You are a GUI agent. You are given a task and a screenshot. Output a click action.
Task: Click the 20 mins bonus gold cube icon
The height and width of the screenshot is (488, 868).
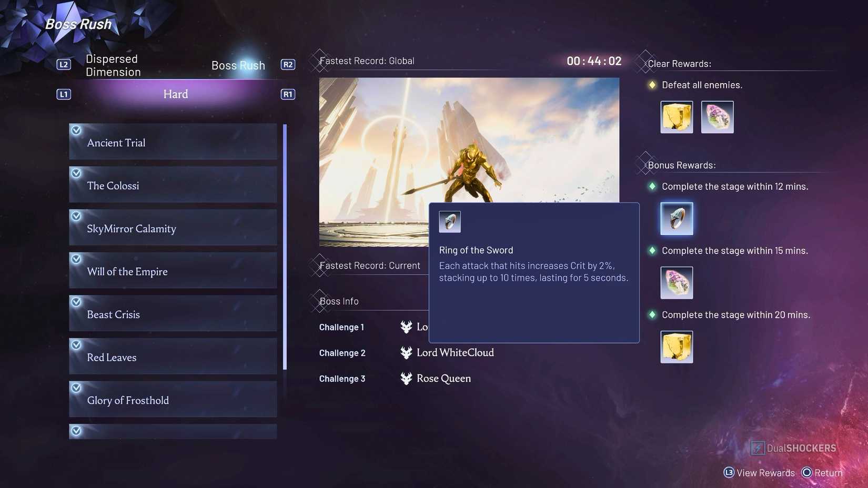click(677, 347)
